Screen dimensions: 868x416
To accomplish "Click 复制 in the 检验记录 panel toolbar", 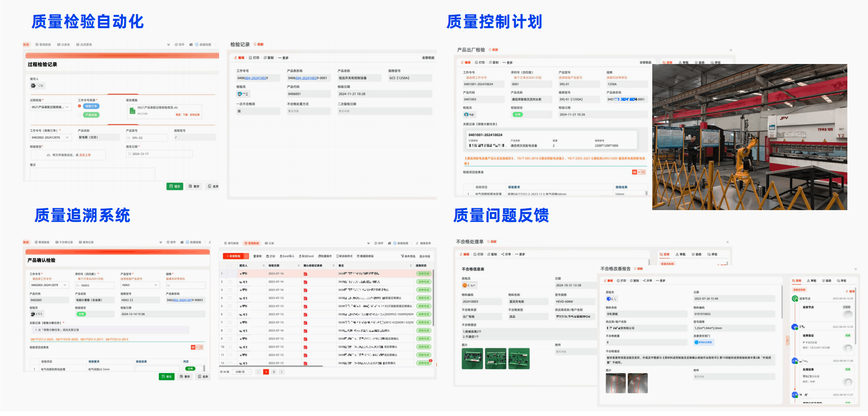I will coord(268,58).
